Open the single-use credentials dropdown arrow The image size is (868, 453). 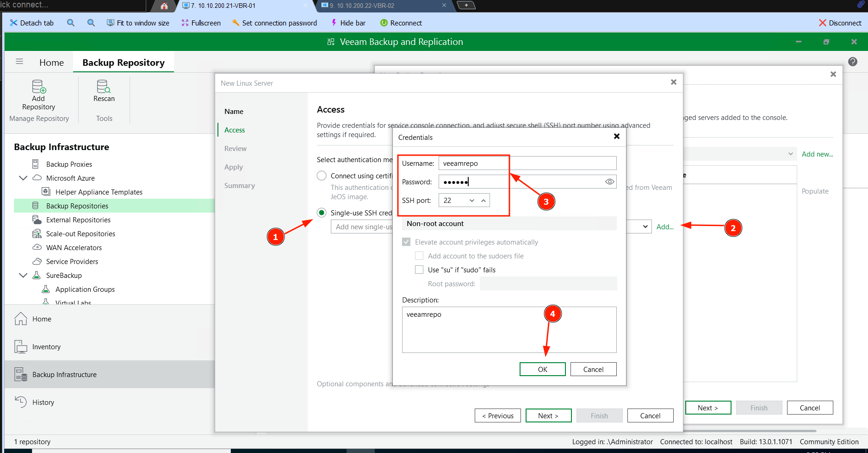click(645, 226)
